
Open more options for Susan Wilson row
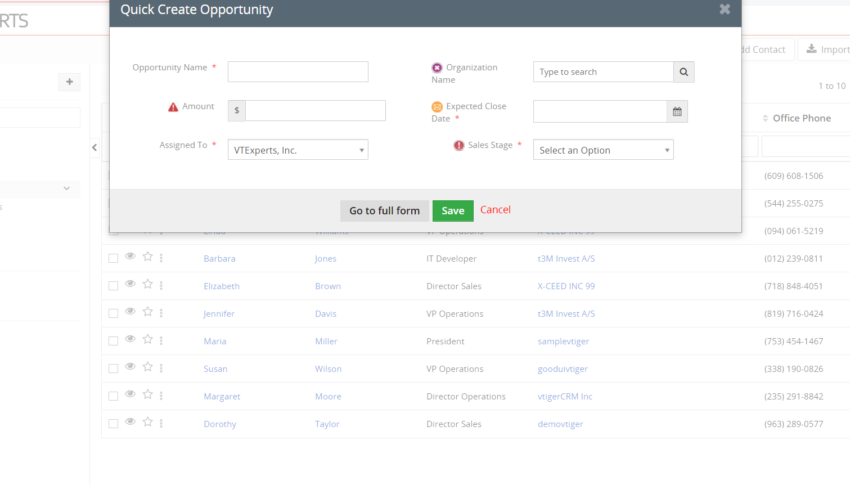pyautogui.click(x=162, y=368)
